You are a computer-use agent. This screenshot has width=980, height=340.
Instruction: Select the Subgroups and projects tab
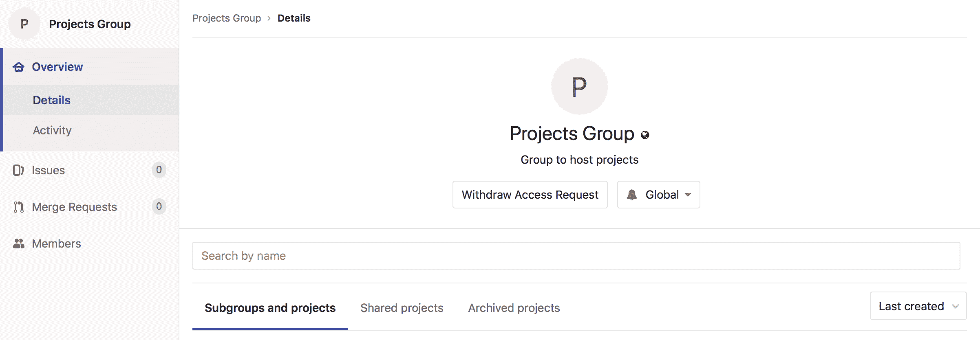point(270,308)
